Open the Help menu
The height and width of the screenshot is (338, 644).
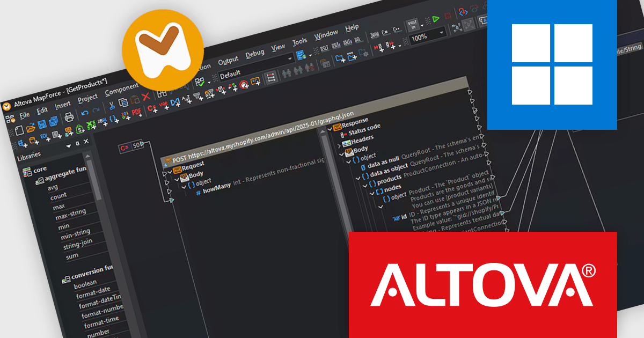pyautogui.click(x=352, y=28)
